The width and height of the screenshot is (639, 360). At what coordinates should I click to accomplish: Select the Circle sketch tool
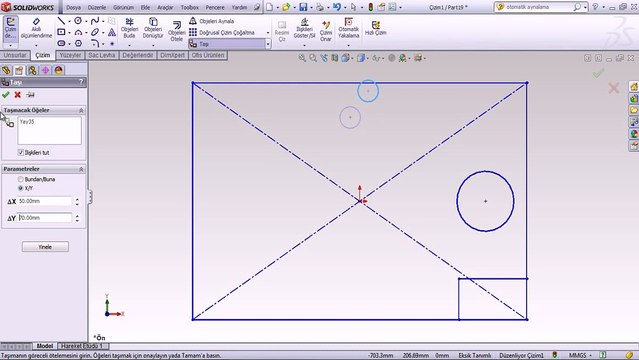[78, 21]
